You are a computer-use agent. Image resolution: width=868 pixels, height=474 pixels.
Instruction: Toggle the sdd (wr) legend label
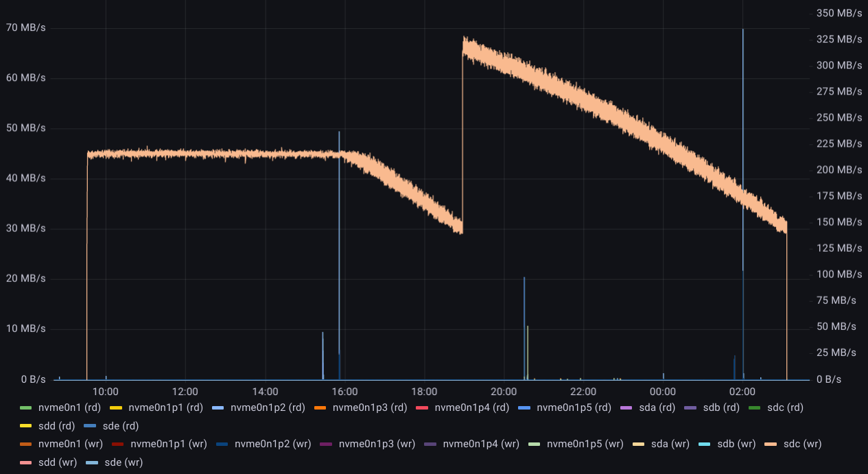(58, 462)
